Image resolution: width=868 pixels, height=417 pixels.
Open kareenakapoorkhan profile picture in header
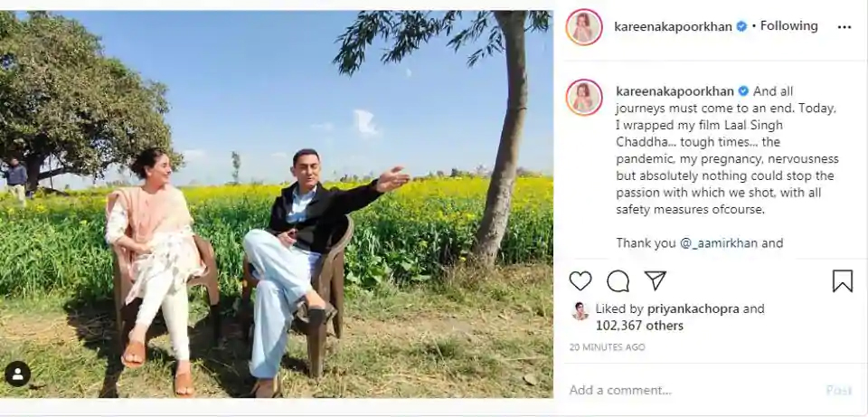(x=584, y=27)
